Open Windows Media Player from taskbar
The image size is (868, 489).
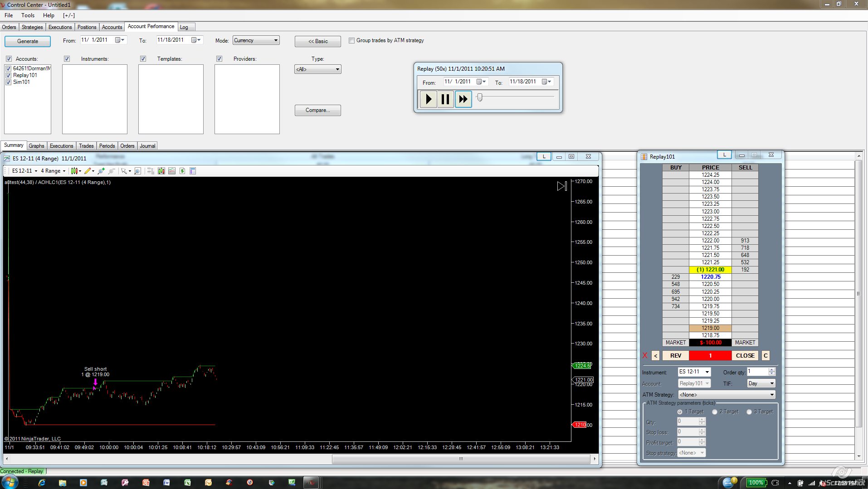coord(83,482)
